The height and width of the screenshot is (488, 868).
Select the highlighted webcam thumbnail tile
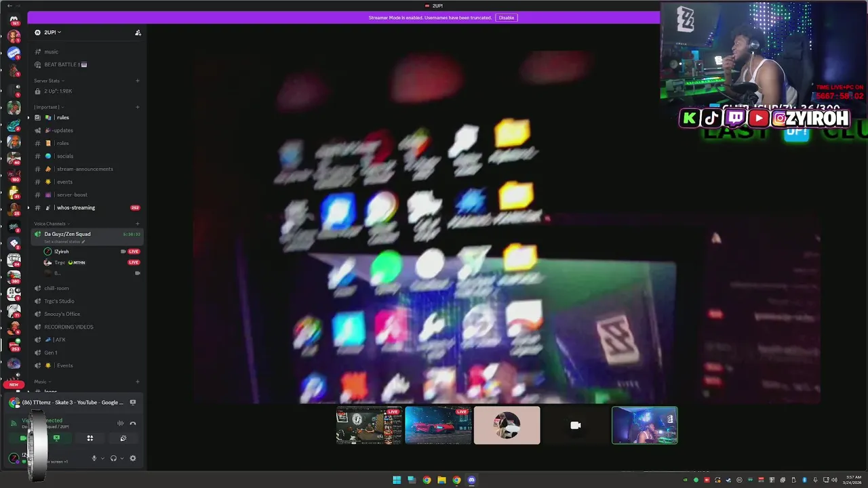tap(645, 426)
